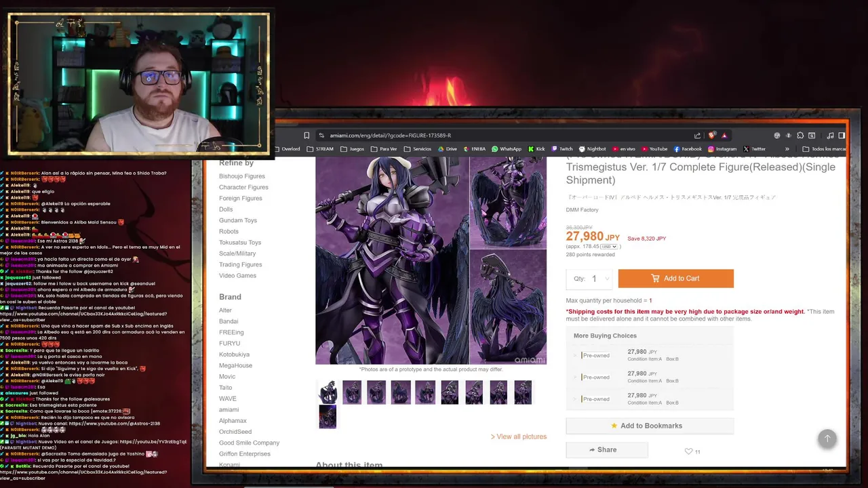This screenshot has width=868, height=488.
Task: Select Trading Figures category
Action: tap(241, 265)
